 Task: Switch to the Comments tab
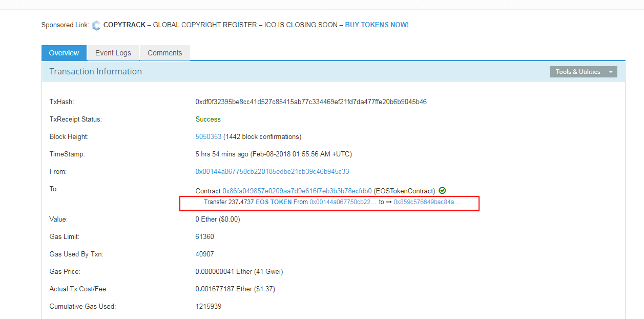coord(164,53)
